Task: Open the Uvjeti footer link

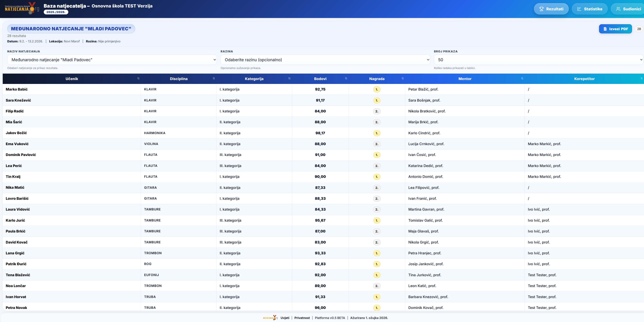Action: pyautogui.click(x=285, y=318)
